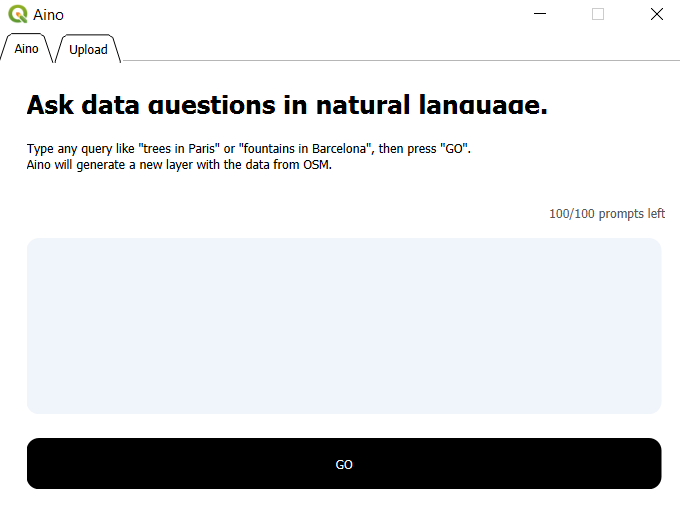
Task: Click the word "OSM" in the description
Action: (316, 166)
